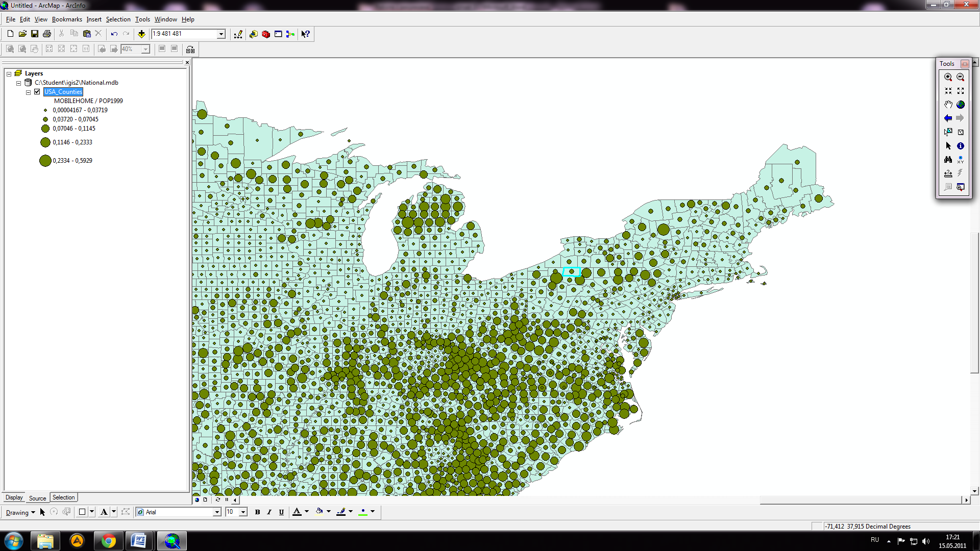Select the Zoom Out tool
The height and width of the screenshot is (551, 980).
pos(961,77)
